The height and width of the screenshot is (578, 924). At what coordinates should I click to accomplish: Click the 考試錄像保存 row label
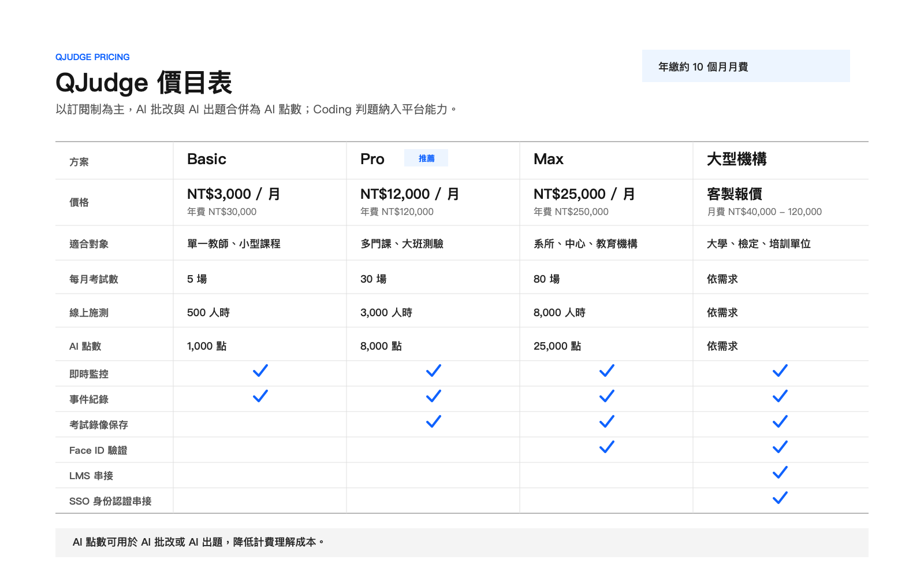coord(99,425)
